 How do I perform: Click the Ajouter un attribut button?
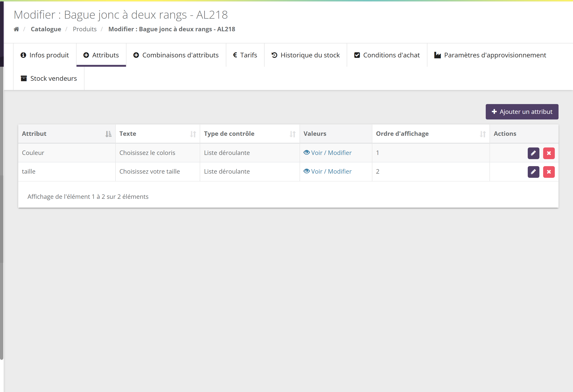point(522,112)
